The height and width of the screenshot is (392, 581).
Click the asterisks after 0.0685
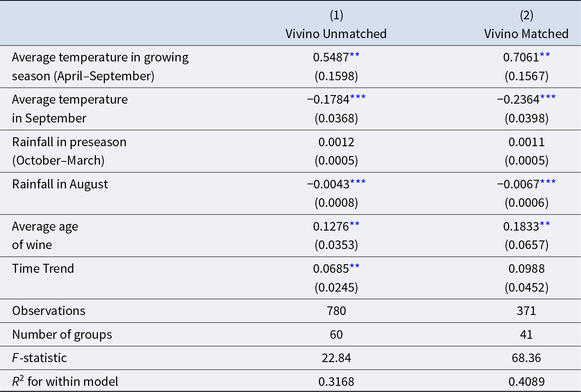(355, 267)
